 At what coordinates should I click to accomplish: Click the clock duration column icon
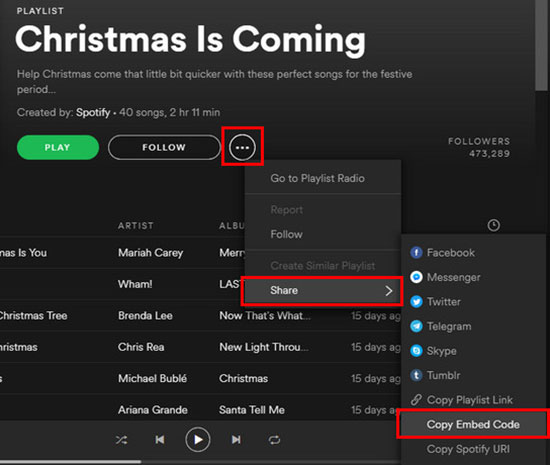[494, 225]
